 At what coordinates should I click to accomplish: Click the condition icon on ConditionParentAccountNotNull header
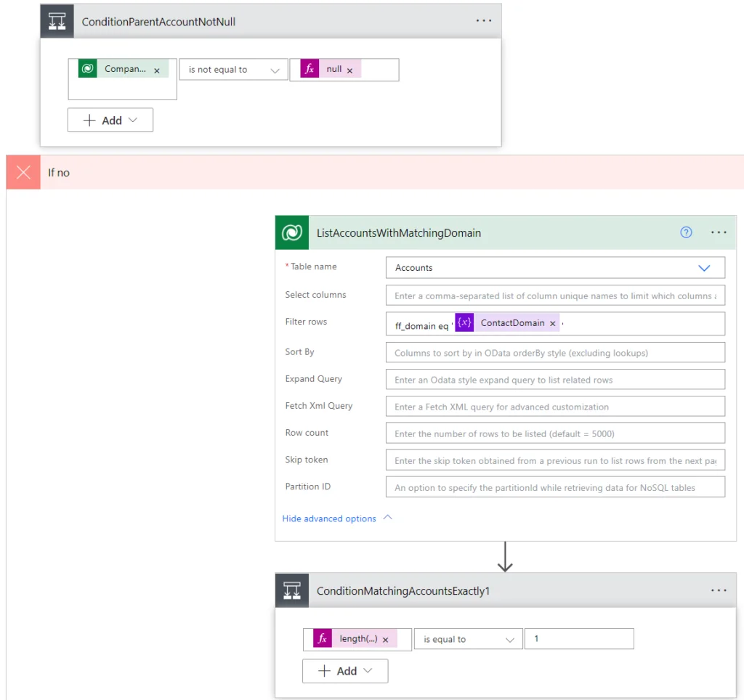point(57,21)
